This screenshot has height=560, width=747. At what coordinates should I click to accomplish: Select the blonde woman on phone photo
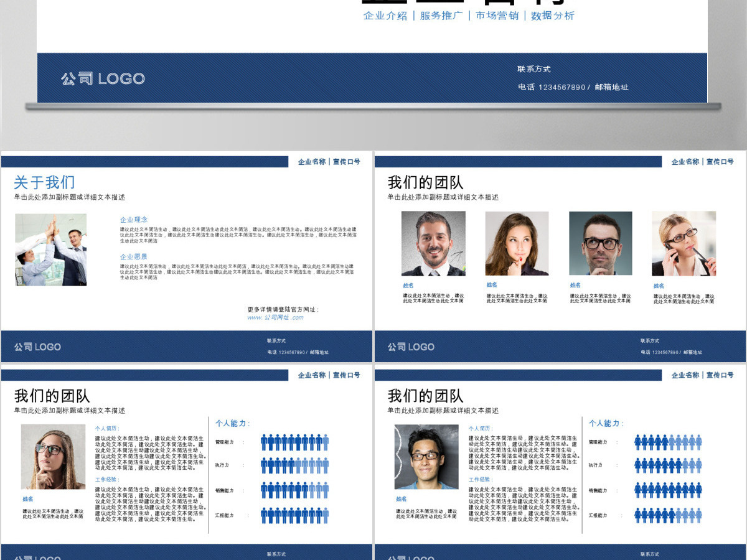point(684,243)
